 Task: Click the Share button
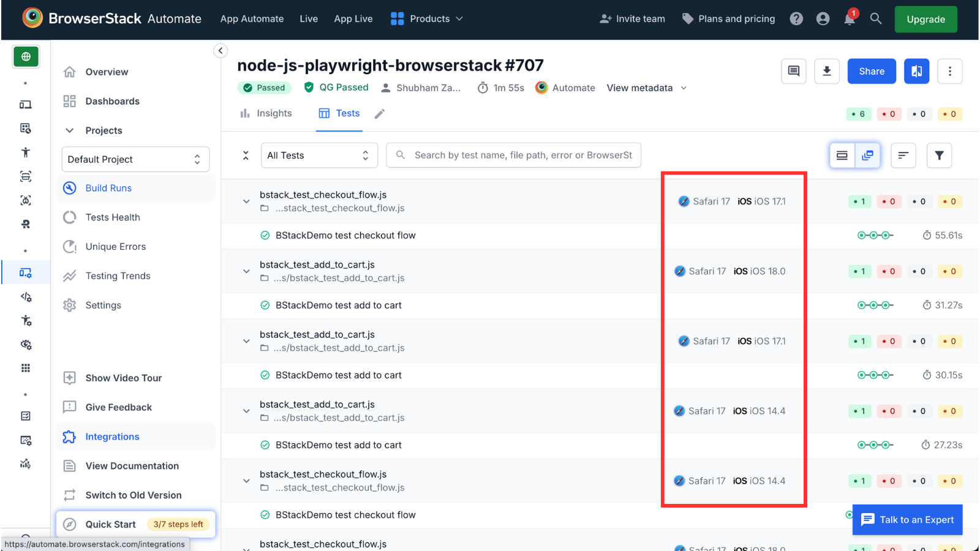[x=872, y=71]
